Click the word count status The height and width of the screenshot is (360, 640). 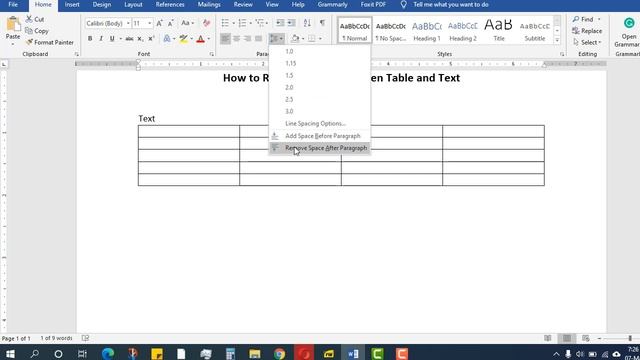[x=56, y=338]
